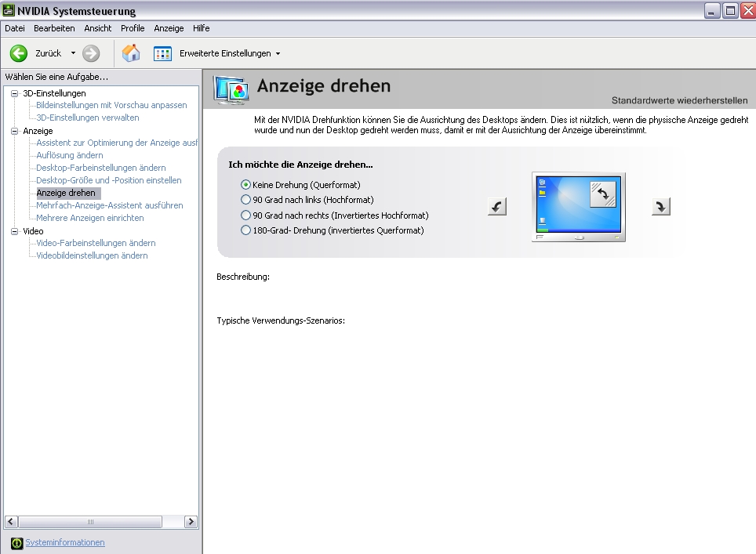The width and height of the screenshot is (756, 554).
Task: Open the Profile menu
Action: (133, 28)
